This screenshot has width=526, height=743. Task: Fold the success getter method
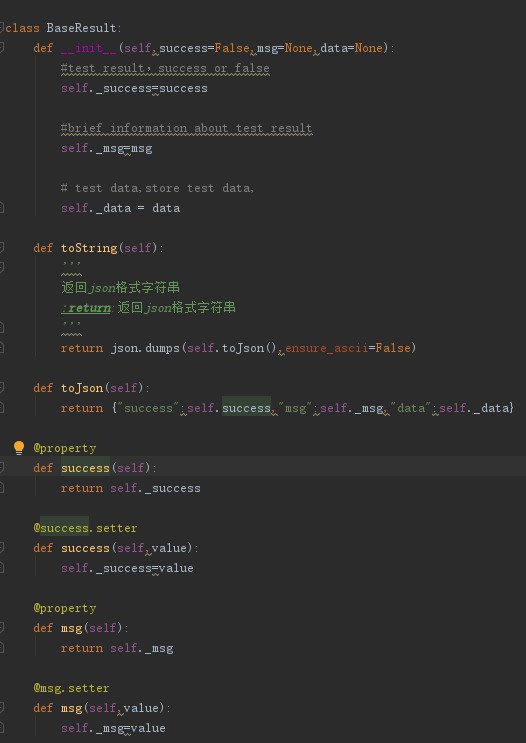pyautogui.click(x=2, y=468)
